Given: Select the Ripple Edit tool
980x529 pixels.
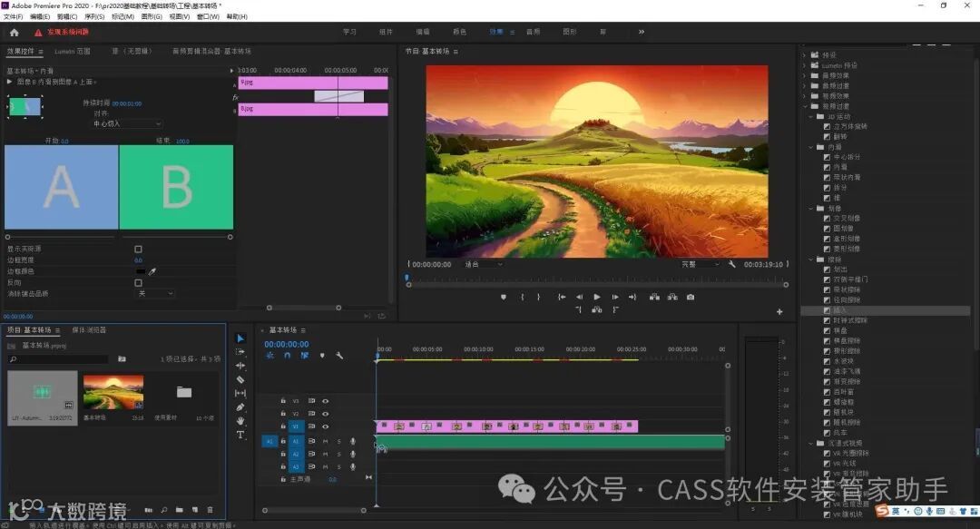Looking at the screenshot, I should point(240,366).
